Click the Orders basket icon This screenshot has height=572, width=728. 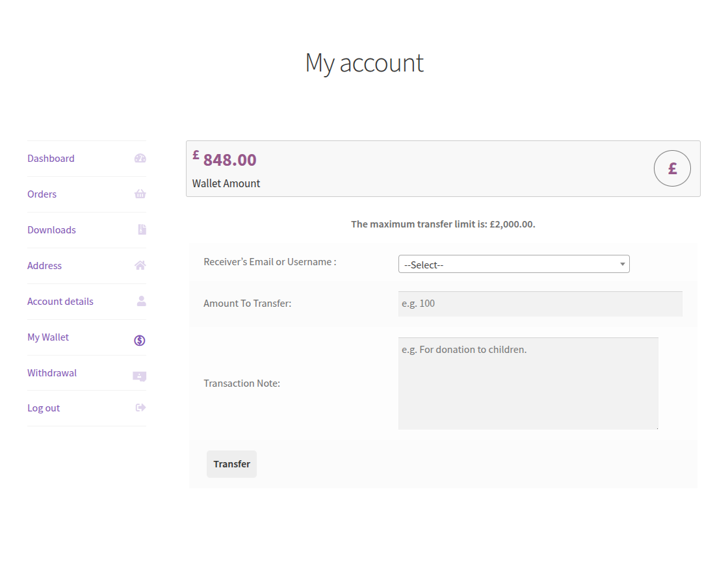coord(140,194)
